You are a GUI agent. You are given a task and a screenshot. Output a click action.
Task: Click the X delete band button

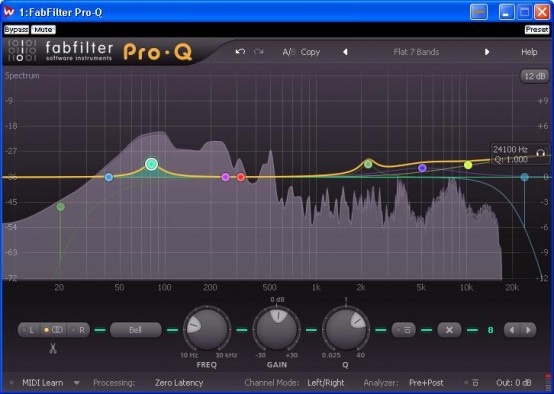(449, 330)
